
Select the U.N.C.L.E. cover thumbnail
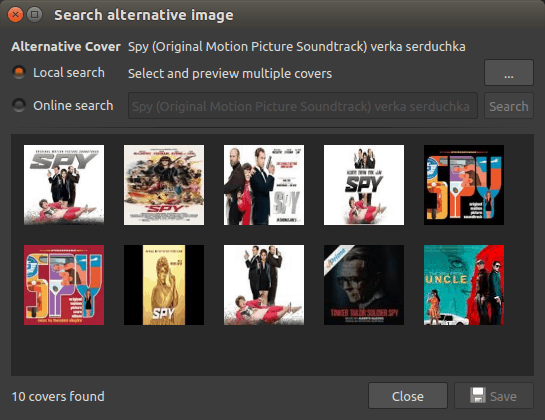464,285
